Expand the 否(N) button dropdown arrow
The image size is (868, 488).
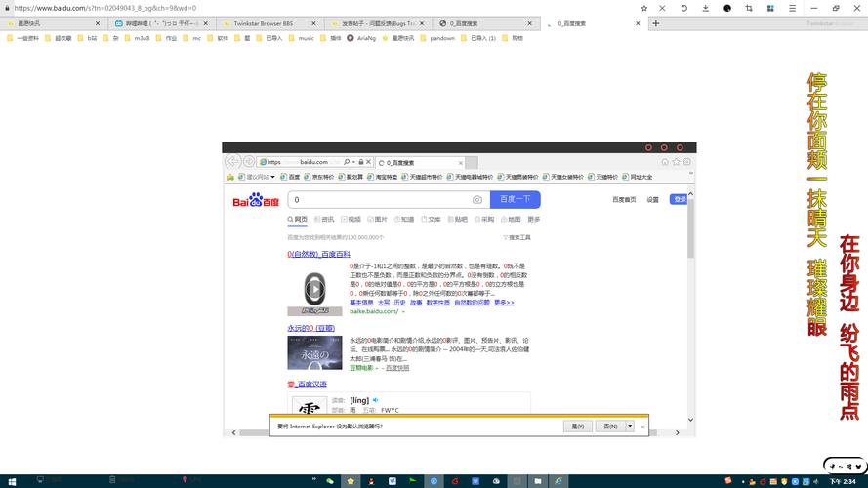[x=630, y=427]
